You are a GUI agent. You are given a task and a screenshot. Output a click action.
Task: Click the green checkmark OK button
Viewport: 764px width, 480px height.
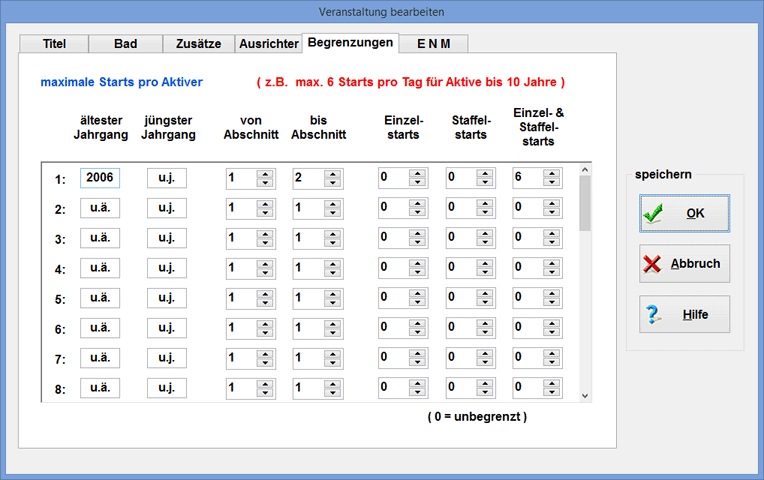pyautogui.click(x=684, y=213)
